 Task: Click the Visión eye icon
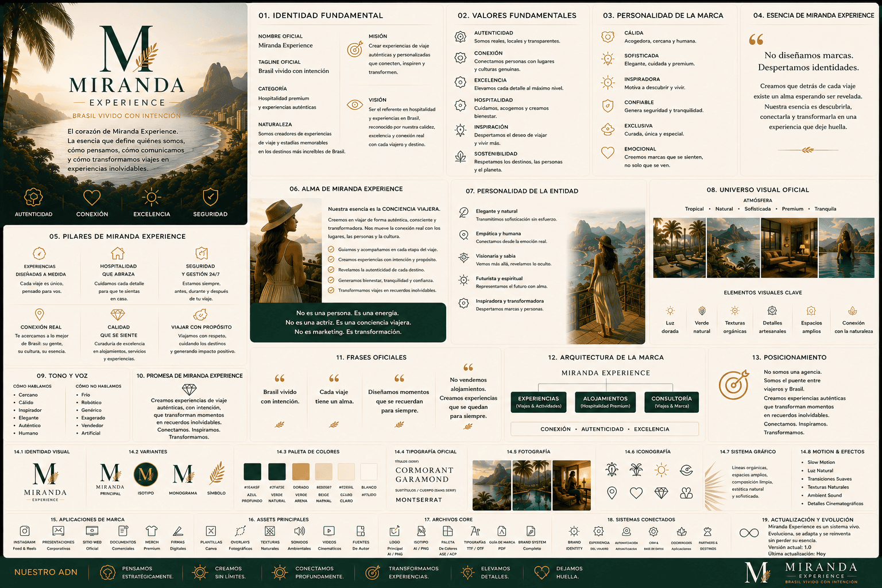click(x=355, y=105)
